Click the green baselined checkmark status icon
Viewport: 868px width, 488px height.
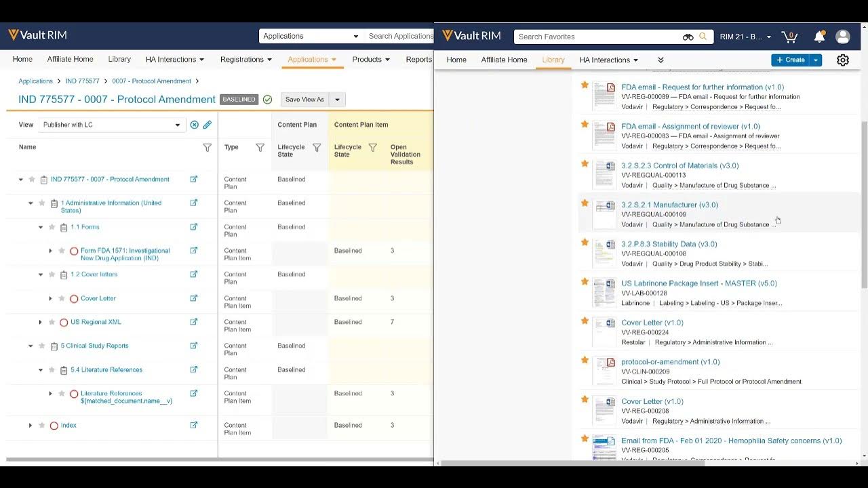point(267,100)
